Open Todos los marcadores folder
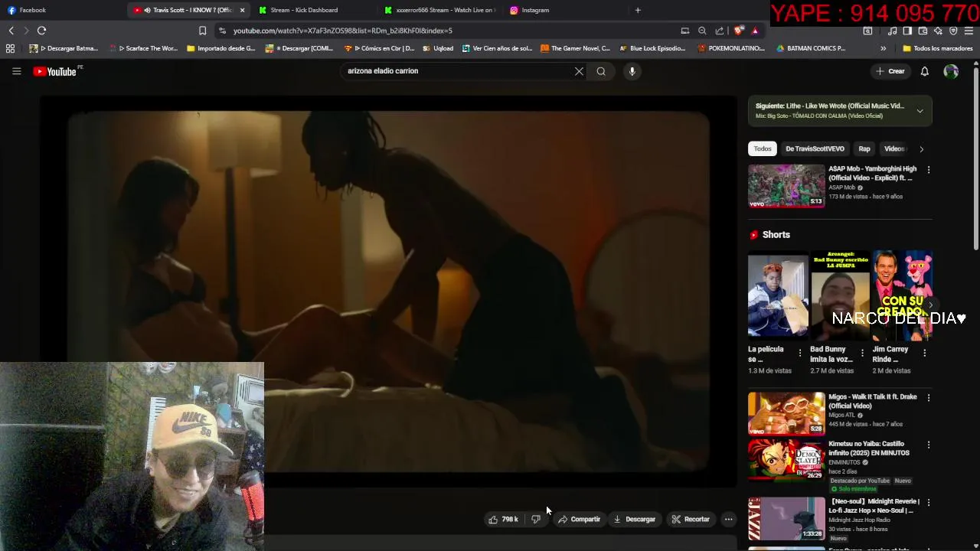980x551 pixels. (937, 48)
